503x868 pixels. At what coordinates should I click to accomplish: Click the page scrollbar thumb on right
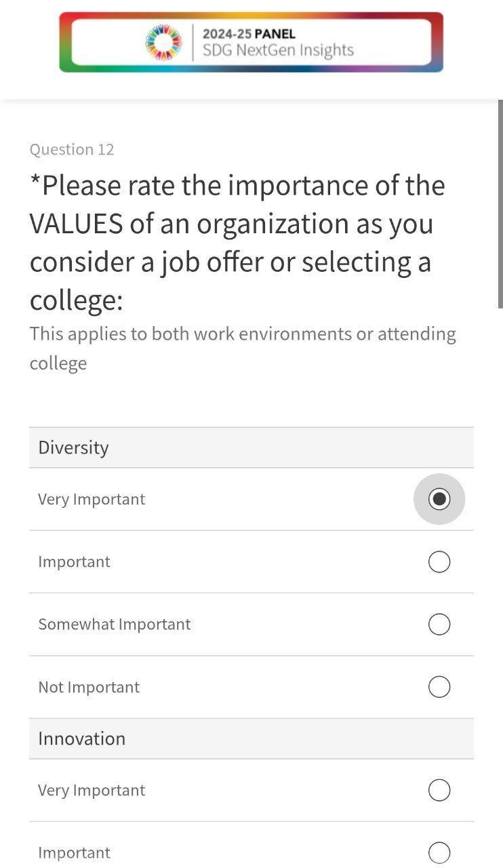click(x=500, y=203)
